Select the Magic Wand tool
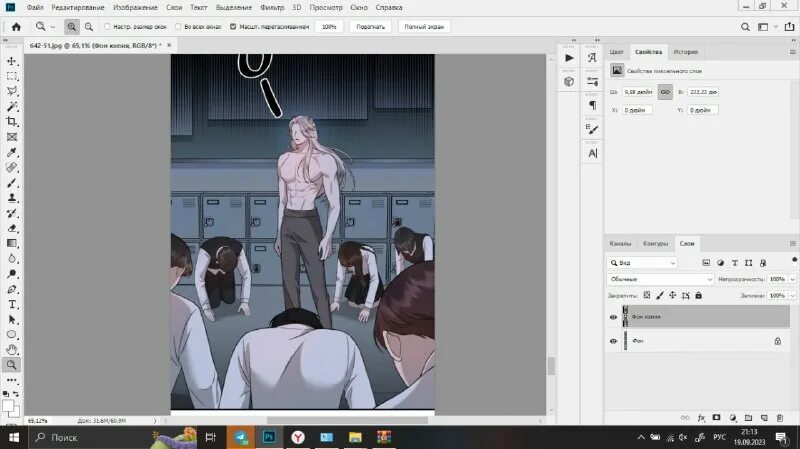800x449 pixels. pyautogui.click(x=12, y=107)
